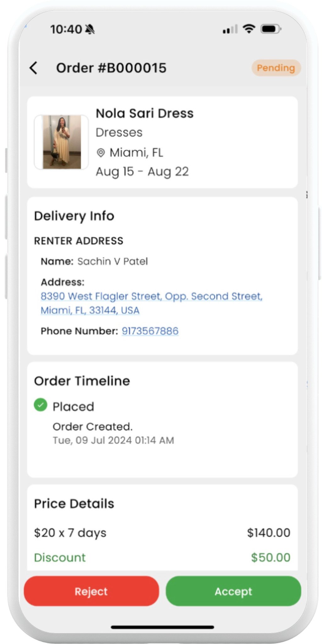Call phone number 9173567886

150,331
